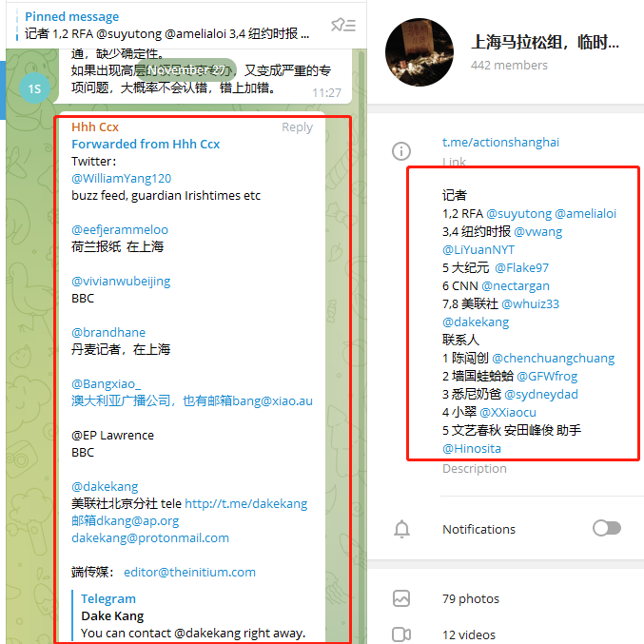The image size is (644, 644).
Task: Click the Notifications label
Action: (x=478, y=530)
